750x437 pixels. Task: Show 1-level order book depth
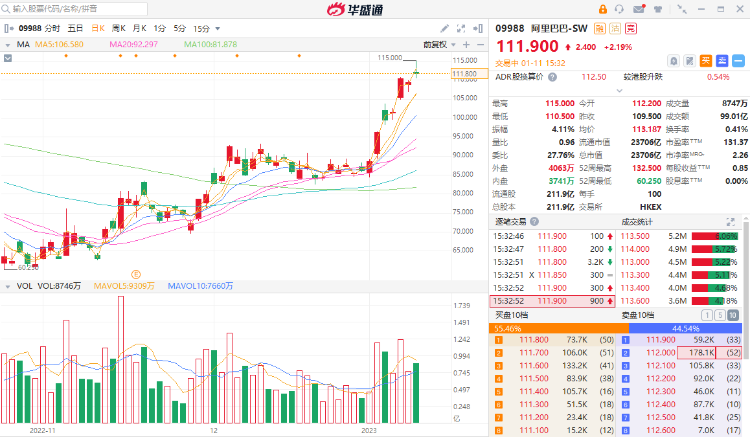pos(706,315)
